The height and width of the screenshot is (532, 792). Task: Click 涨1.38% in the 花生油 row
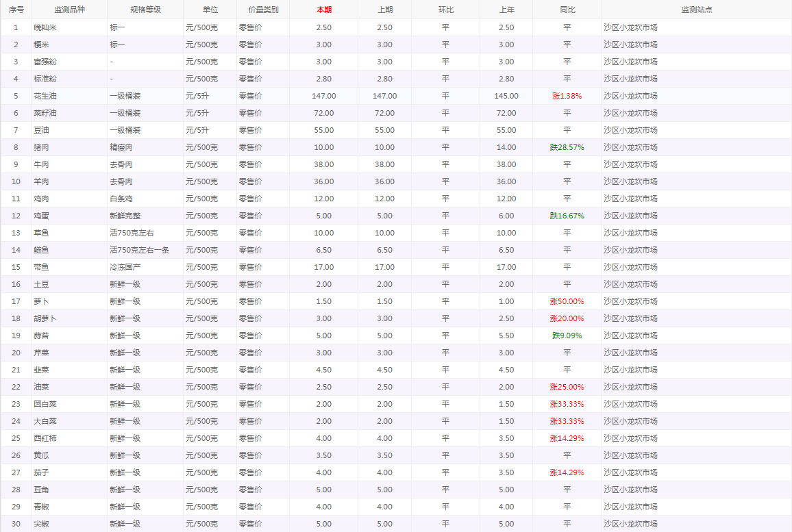coord(567,96)
